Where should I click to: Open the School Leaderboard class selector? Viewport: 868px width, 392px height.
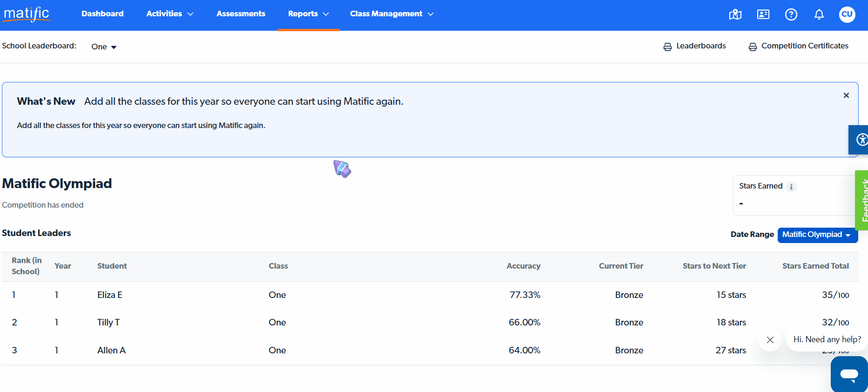[104, 47]
